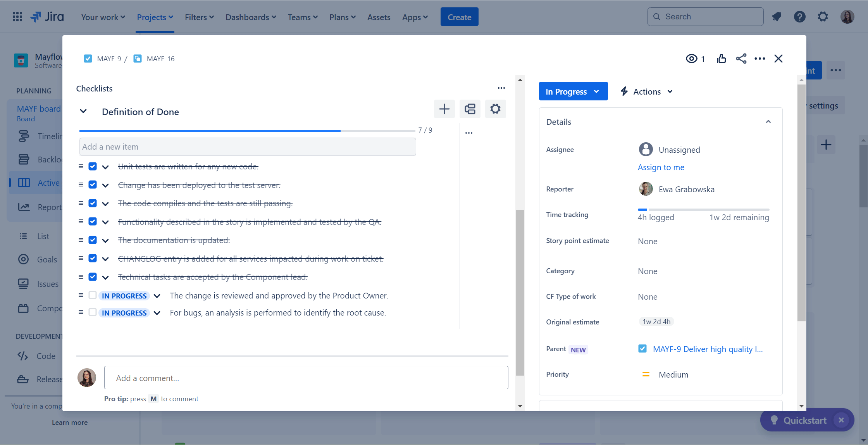
Task: Uncheck 'Unit tests are written' checkbox
Action: pyautogui.click(x=93, y=166)
